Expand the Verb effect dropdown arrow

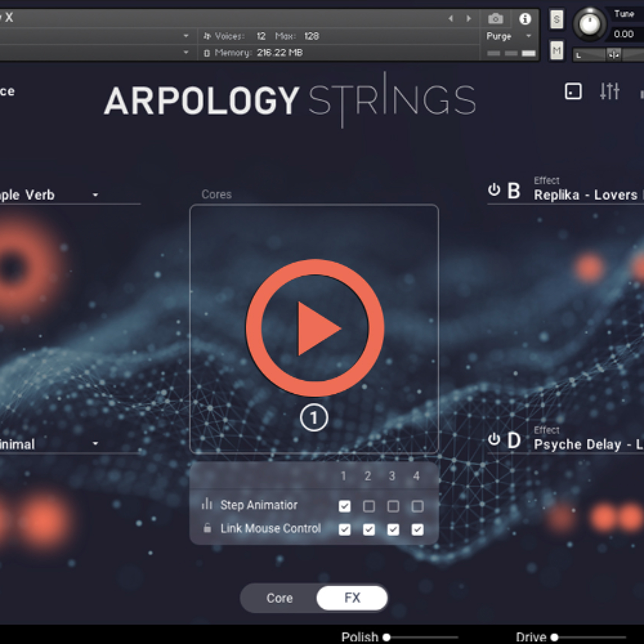[x=95, y=195]
